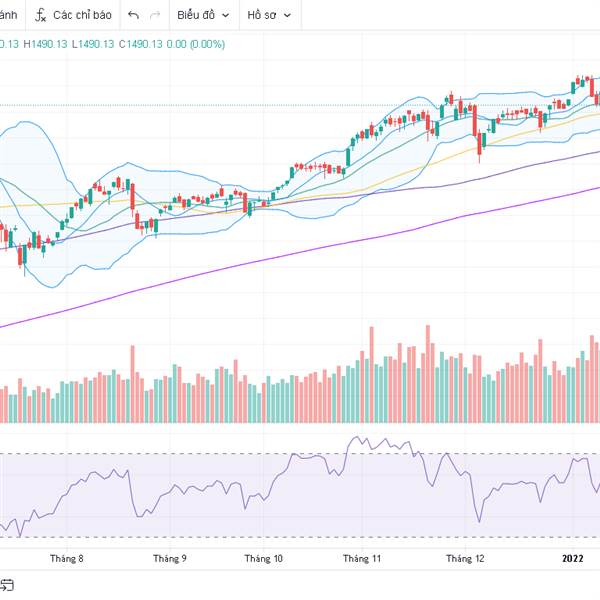Click the undo arrow icon

point(133,15)
